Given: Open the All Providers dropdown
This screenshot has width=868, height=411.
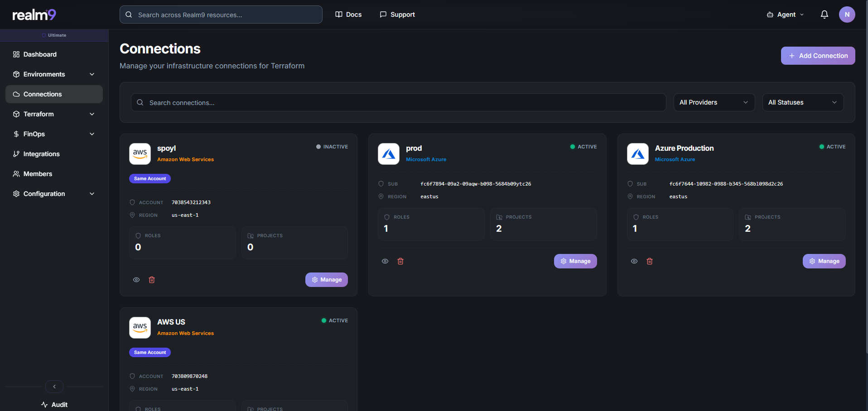Looking at the screenshot, I should [x=714, y=102].
